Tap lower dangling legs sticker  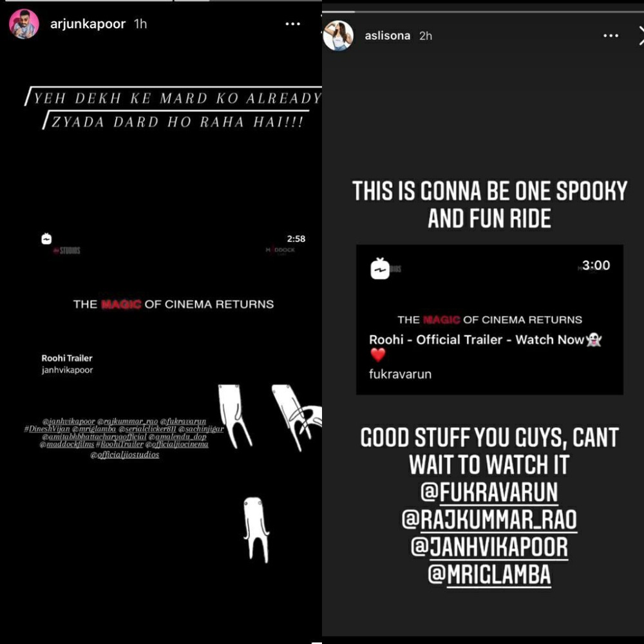point(257,530)
